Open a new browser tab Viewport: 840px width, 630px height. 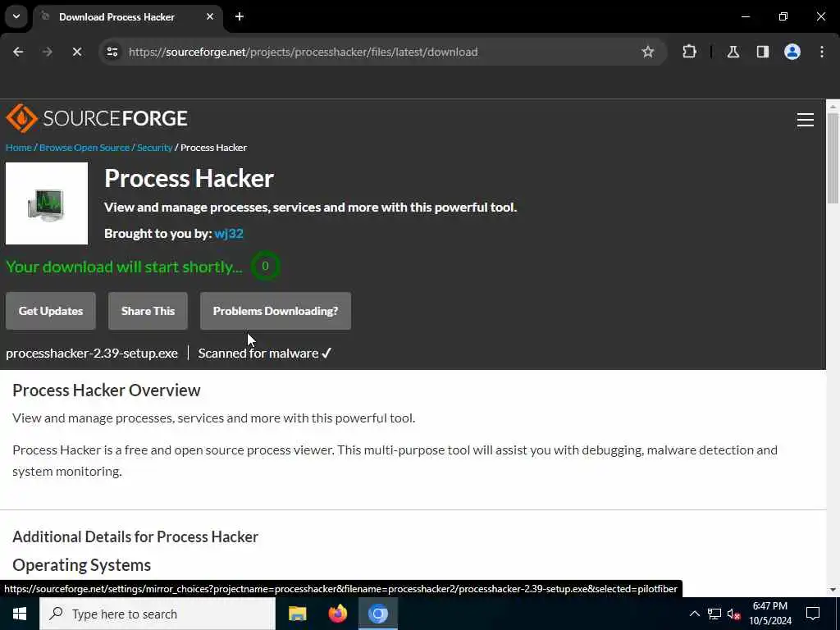240,16
